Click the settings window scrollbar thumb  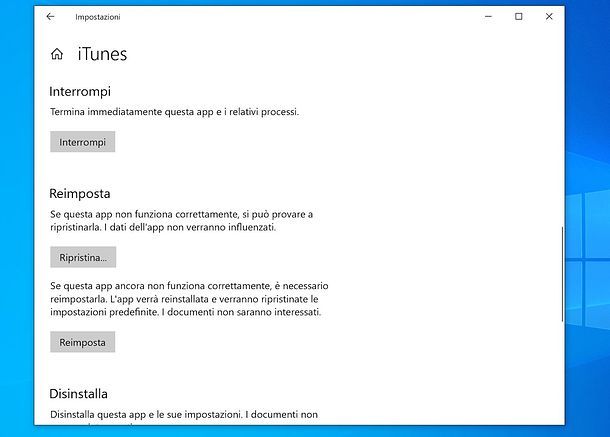click(562, 274)
